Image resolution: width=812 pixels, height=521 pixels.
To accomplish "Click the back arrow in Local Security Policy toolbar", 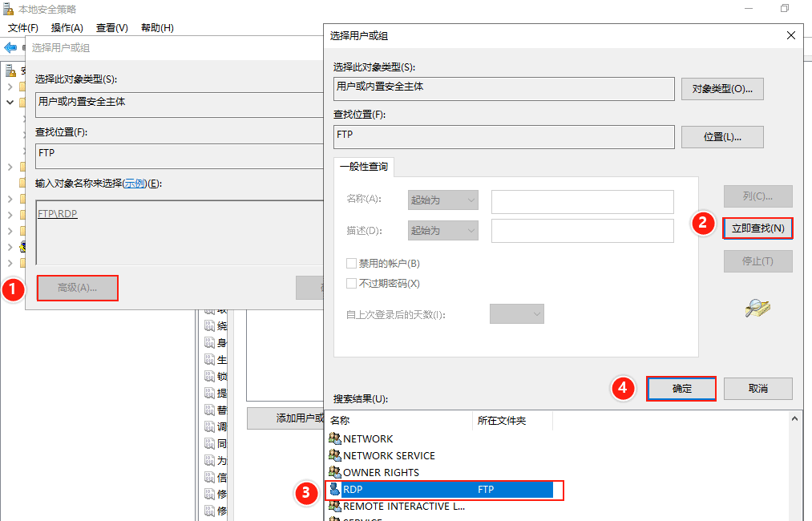I will point(10,47).
